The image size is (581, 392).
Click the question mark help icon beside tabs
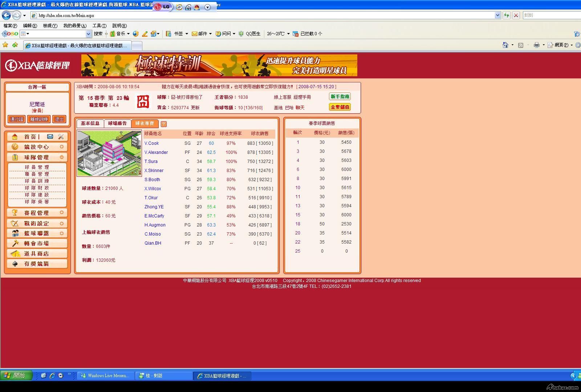164,124
